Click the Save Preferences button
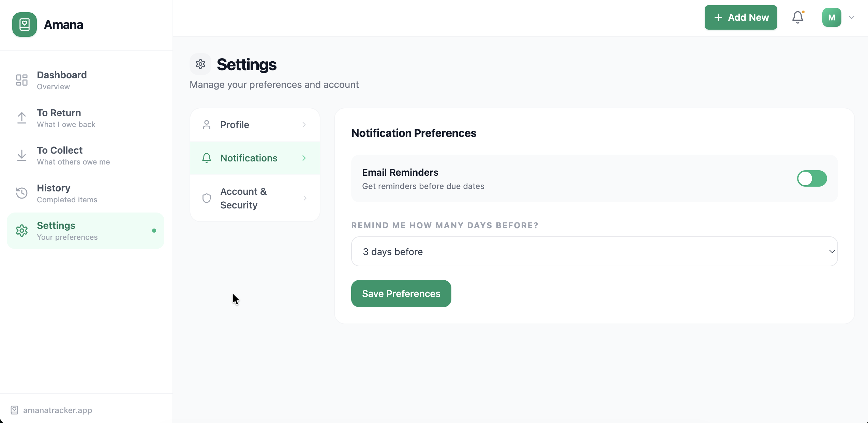Screen dimensions: 868x423 point(401,293)
